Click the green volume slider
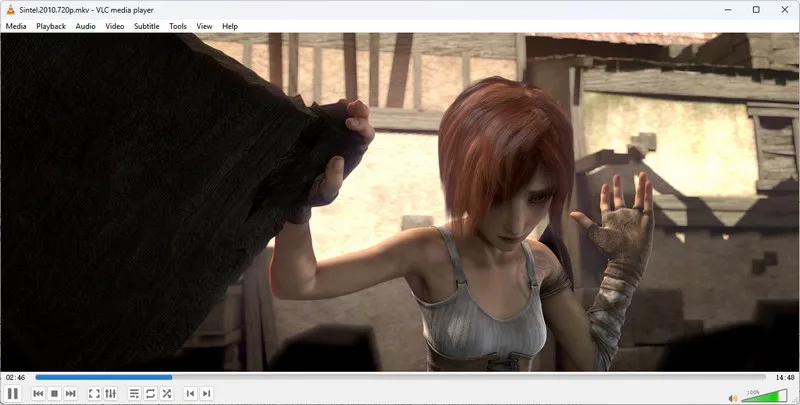This screenshot has height=405, width=800. [764, 396]
